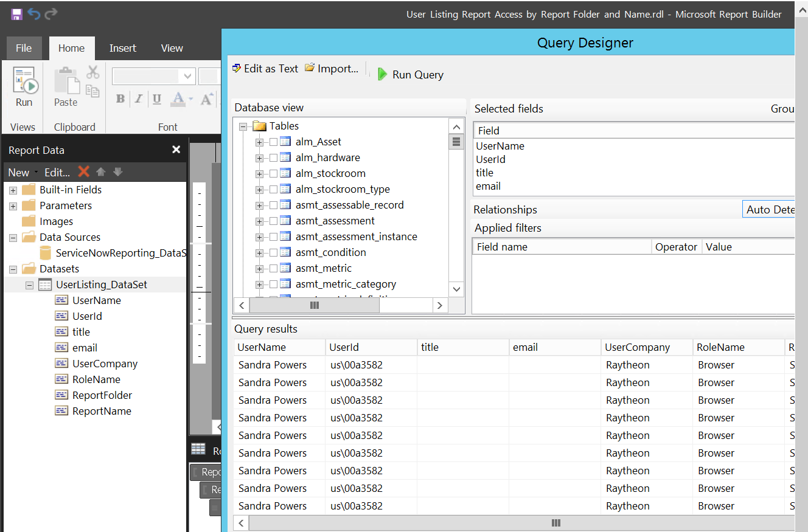Screen dimensions: 808x532
Task: Expand Built-in Fields in Report Data
Action: point(12,189)
